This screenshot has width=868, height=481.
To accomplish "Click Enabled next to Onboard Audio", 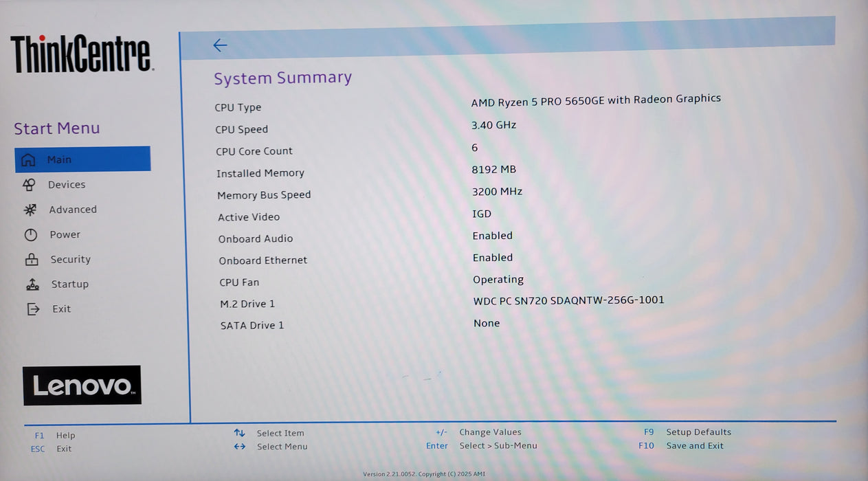I will tap(492, 236).
